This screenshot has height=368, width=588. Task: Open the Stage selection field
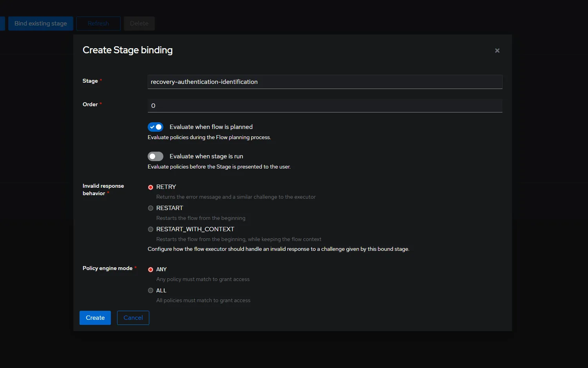pyautogui.click(x=325, y=82)
